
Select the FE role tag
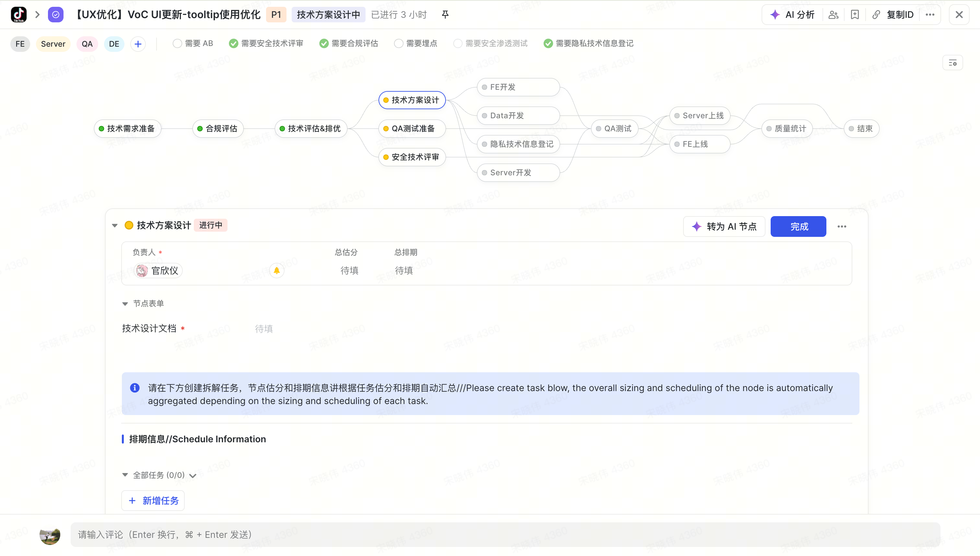(20, 44)
